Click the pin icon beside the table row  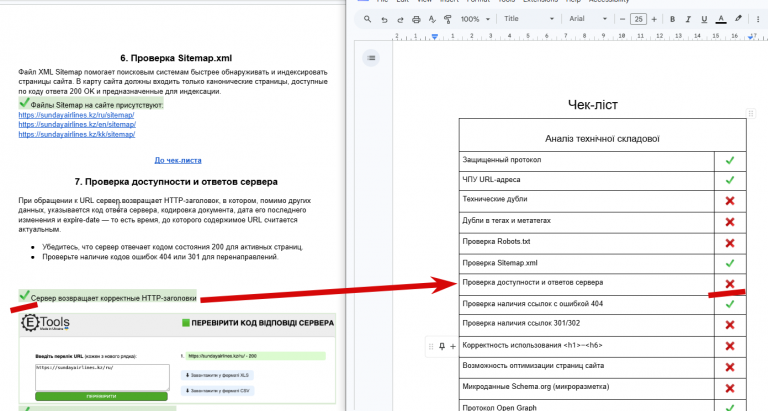442,346
